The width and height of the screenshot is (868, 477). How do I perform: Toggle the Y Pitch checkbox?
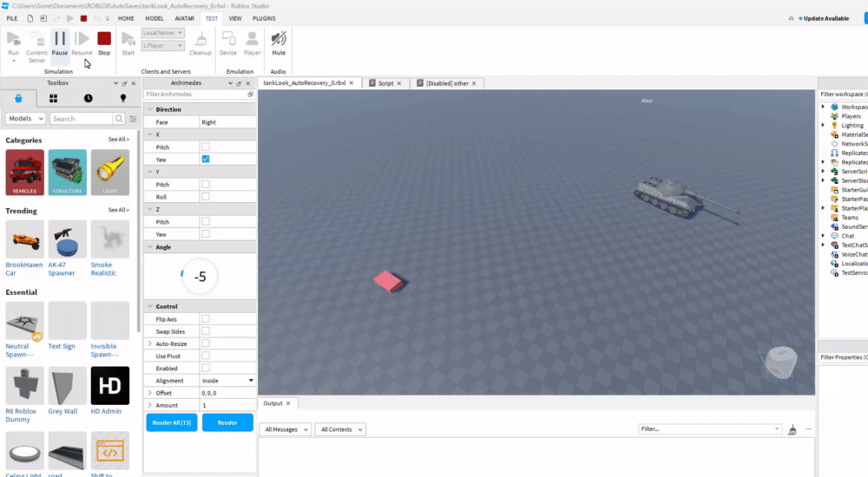point(206,184)
